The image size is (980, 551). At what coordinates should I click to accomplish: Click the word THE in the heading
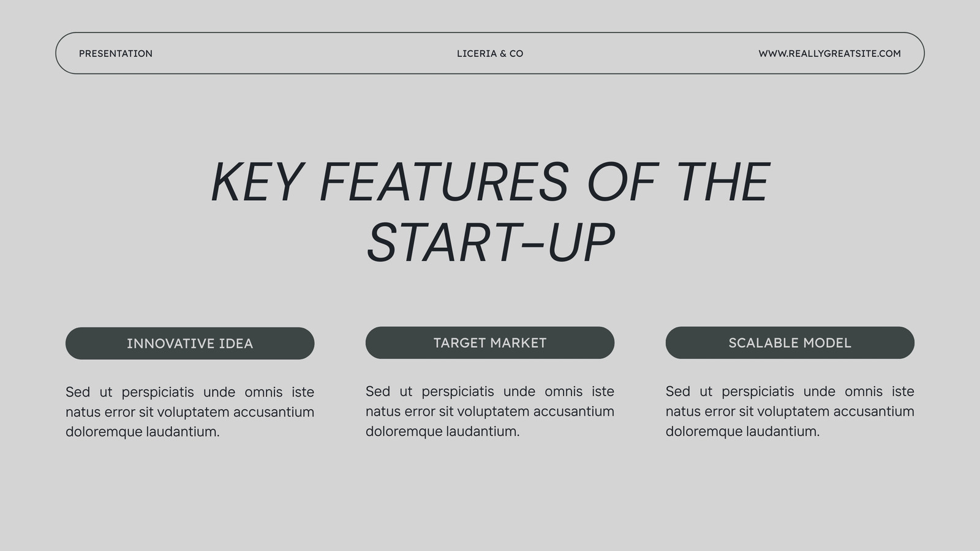[x=723, y=182]
